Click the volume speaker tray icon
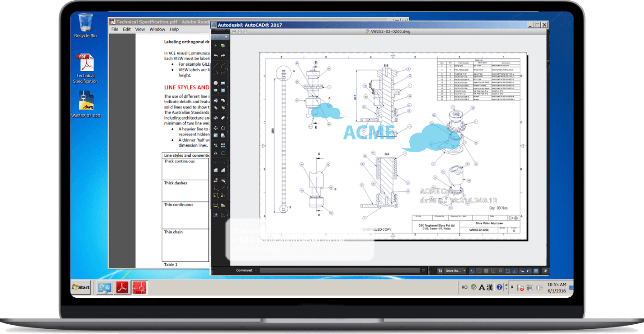Image resolution: width=644 pixels, height=334 pixels. coord(539,288)
